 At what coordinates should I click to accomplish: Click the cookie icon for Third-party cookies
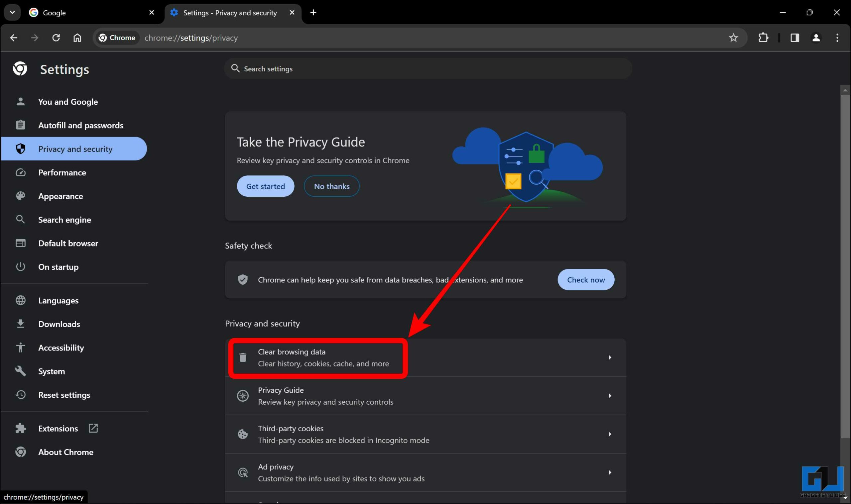[x=243, y=434]
